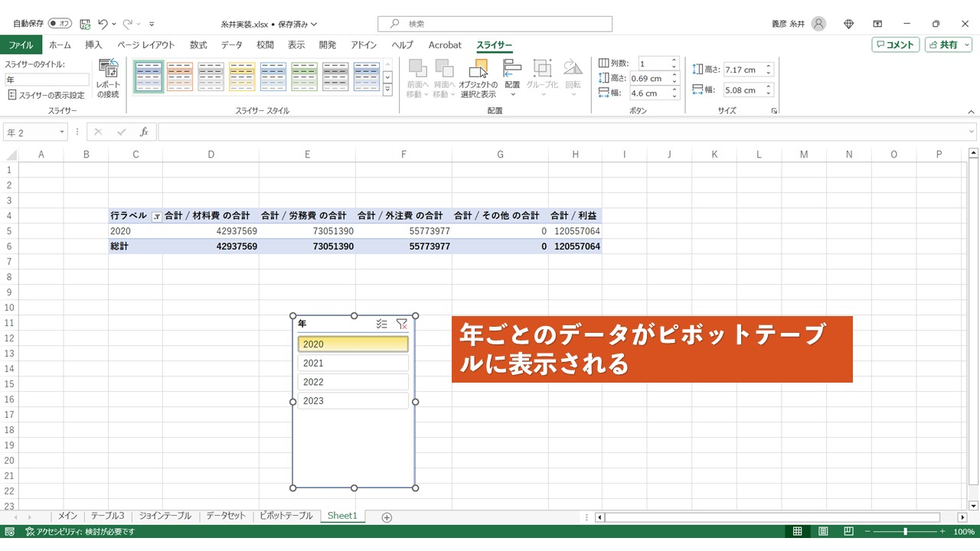The image size is (980, 551).
Task: Click the 共有 (Share) button
Action: pos(948,45)
